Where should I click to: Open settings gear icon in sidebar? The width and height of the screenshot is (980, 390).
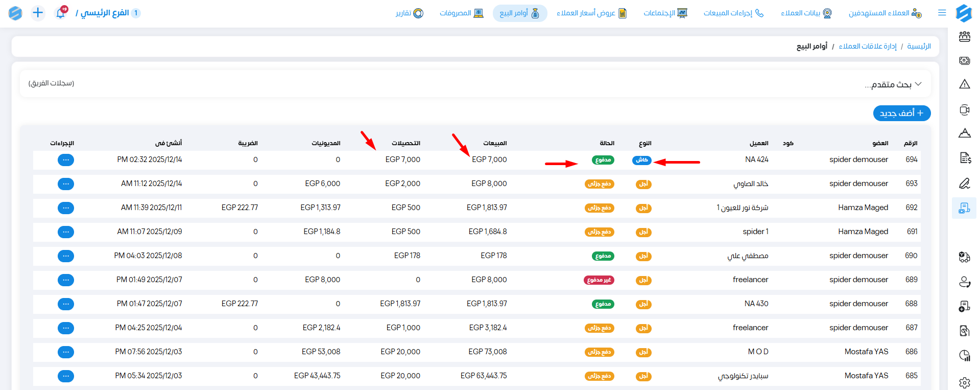coord(964,382)
